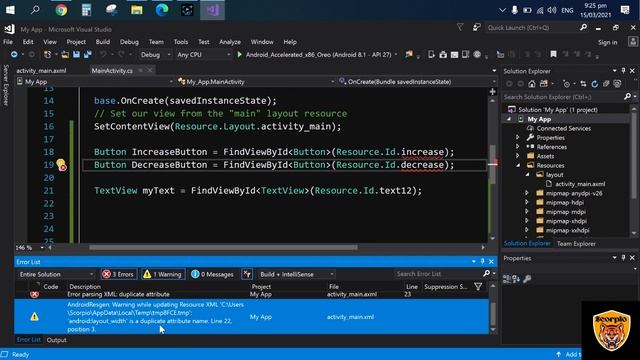This screenshot has height=360, width=640.
Task: Select Connected Services in Solution Explorer
Action: [x=563, y=128]
